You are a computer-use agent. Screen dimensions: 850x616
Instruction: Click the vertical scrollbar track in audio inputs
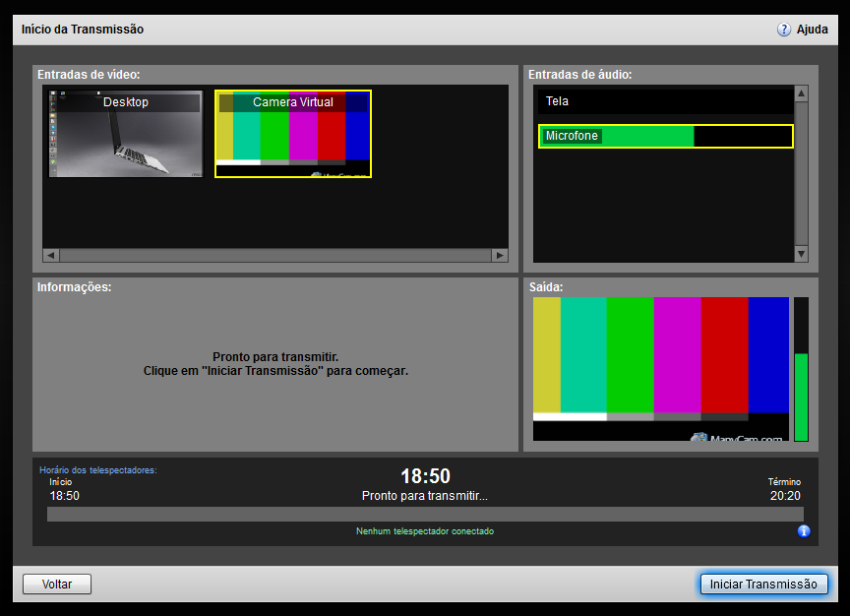[801, 173]
